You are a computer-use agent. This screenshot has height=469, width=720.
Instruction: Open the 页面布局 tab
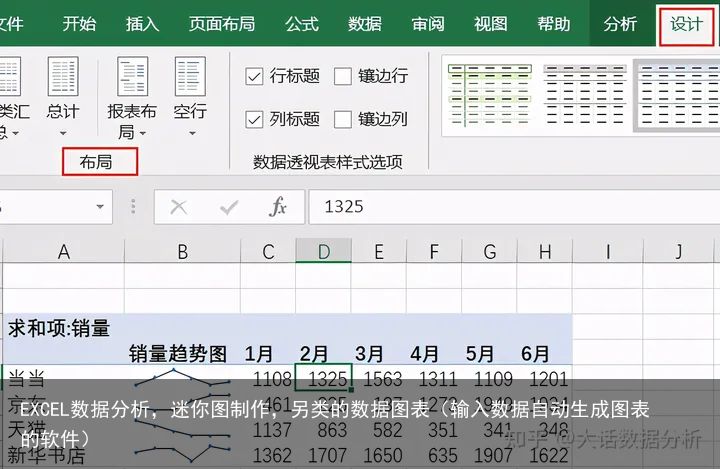click(x=222, y=24)
